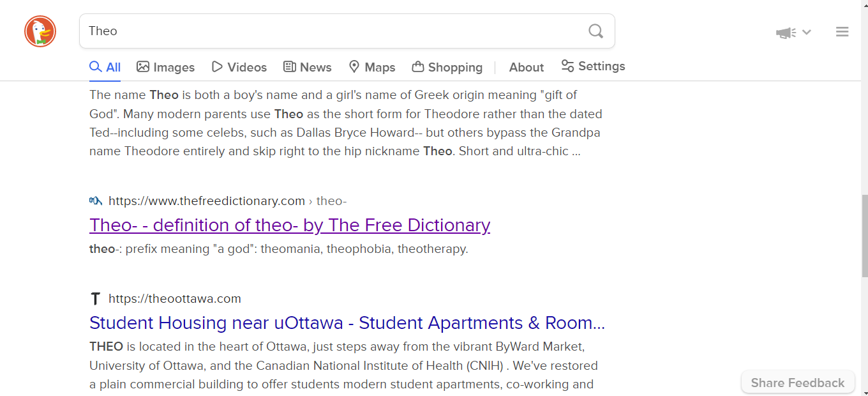
Task: Click the https://theoottawa.com URL
Action: click(175, 298)
